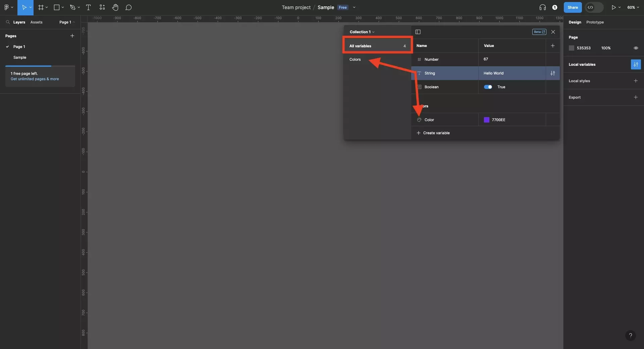644x349 pixels.
Task: Select the Frame tool
Action: pyautogui.click(x=41, y=7)
